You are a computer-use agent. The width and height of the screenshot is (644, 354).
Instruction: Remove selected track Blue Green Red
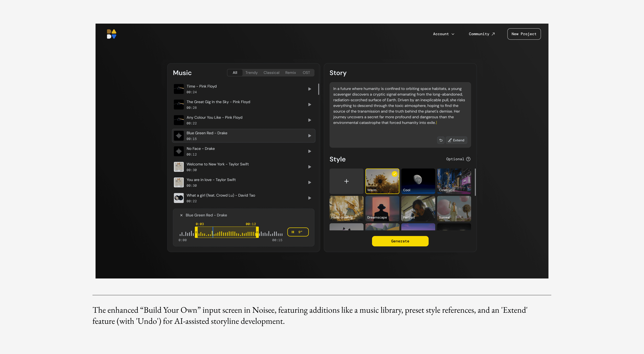click(181, 215)
